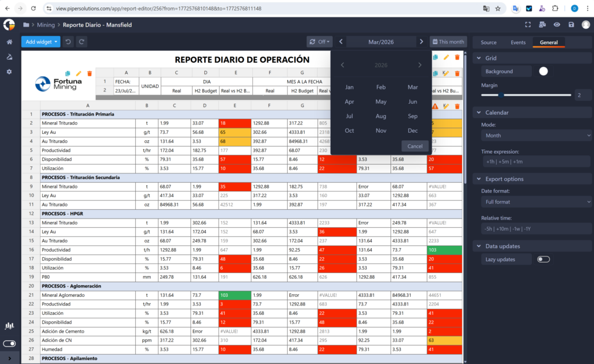The height and width of the screenshot is (364, 594).
Task: Open the Add widget dropdown
Action: [41, 42]
